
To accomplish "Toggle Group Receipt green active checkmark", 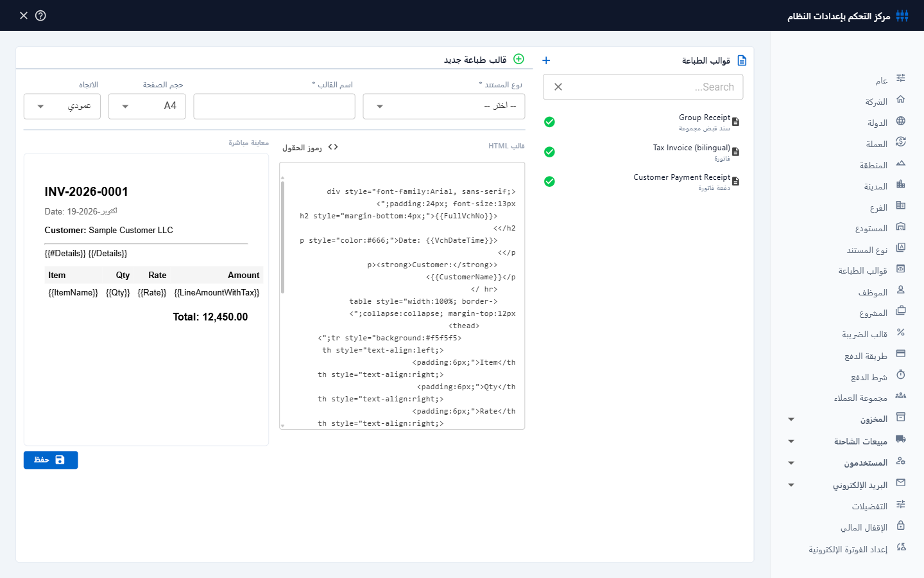I will coord(549,122).
